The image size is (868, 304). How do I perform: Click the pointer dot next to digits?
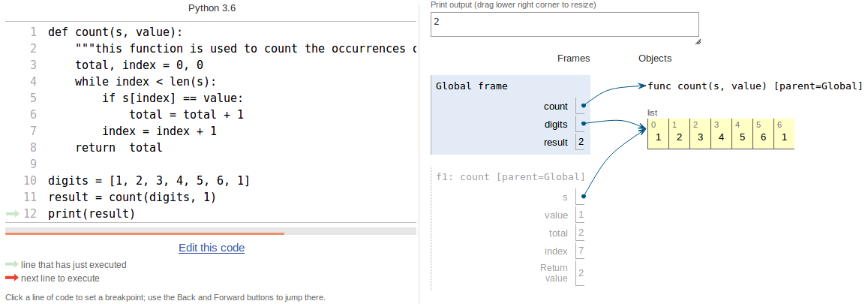pos(584,123)
